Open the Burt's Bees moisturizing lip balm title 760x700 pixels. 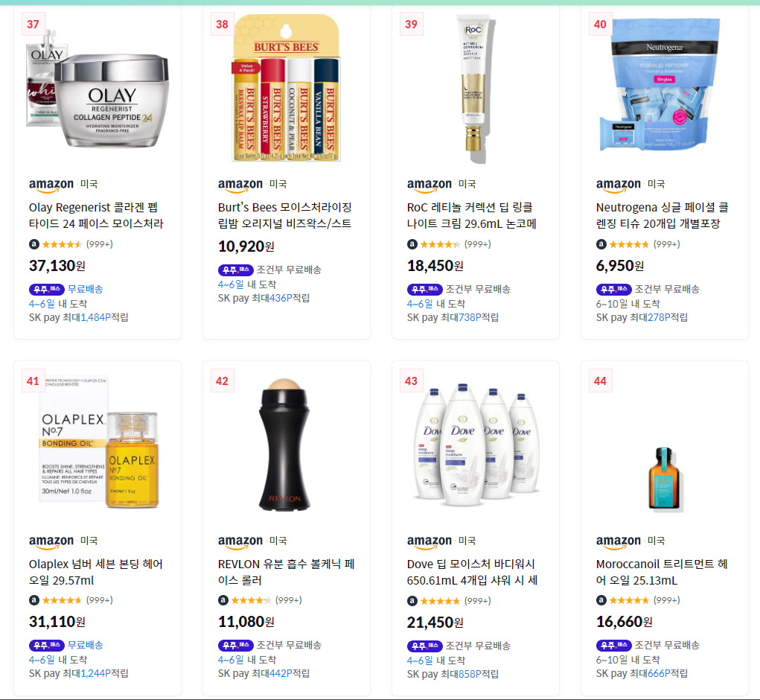coord(285,215)
